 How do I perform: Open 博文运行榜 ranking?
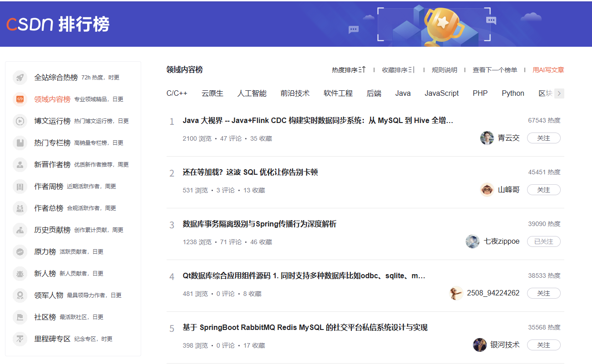pos(53,121)
